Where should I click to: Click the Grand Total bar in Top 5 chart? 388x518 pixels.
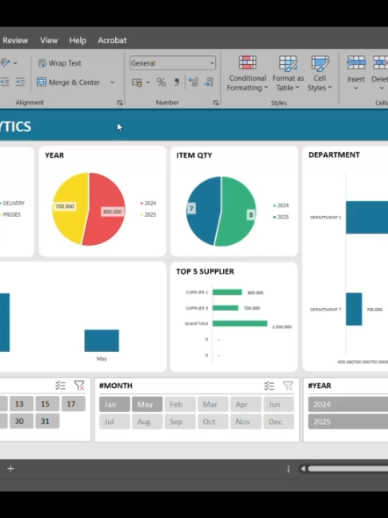click(240, 323)
